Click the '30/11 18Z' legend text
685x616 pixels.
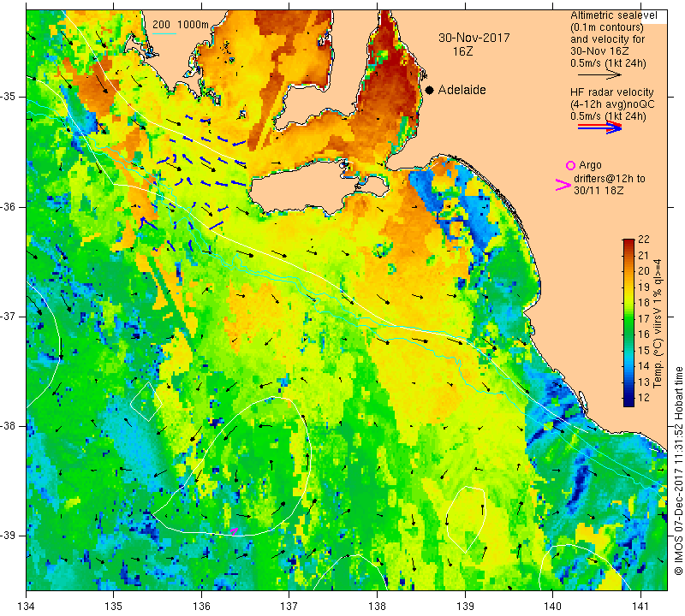[599, 191]
